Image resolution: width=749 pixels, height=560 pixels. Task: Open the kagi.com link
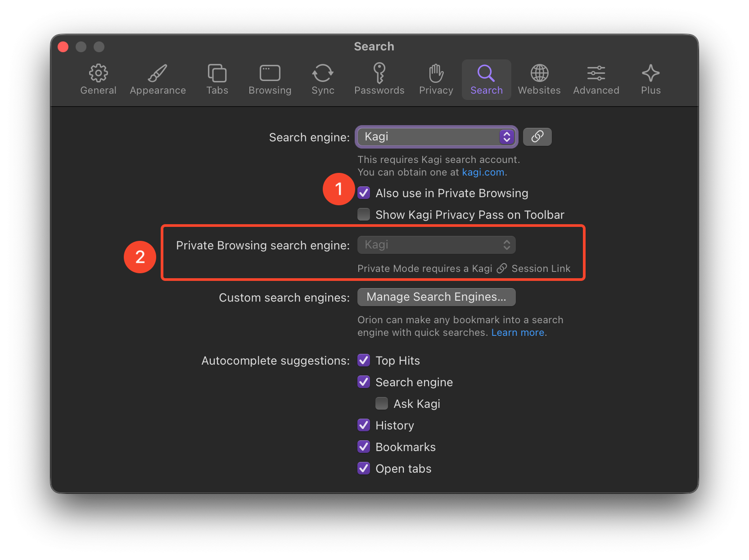tap(483, 172)
